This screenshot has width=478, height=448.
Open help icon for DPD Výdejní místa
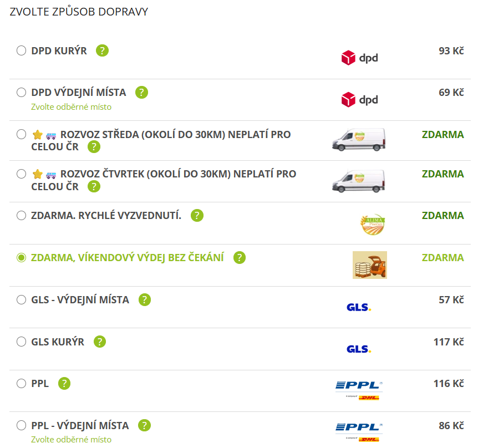click(x=142, y=93)
